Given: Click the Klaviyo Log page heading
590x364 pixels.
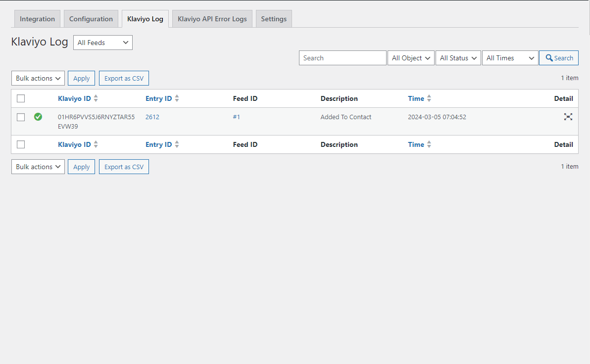Looking at the screenshot, I should (x=40, y=42).
